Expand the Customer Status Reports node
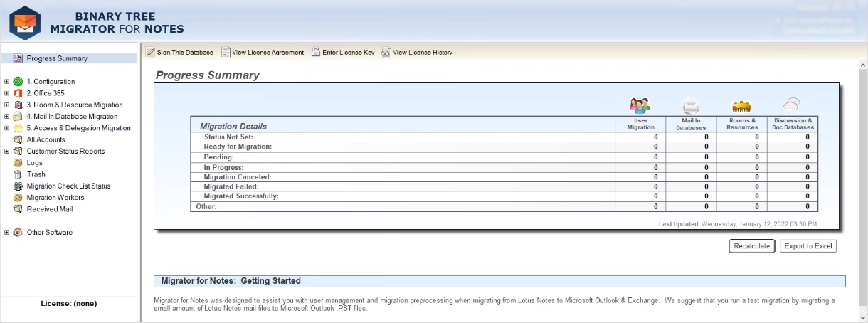The image size is (868, 323). (x=6, y=152)
